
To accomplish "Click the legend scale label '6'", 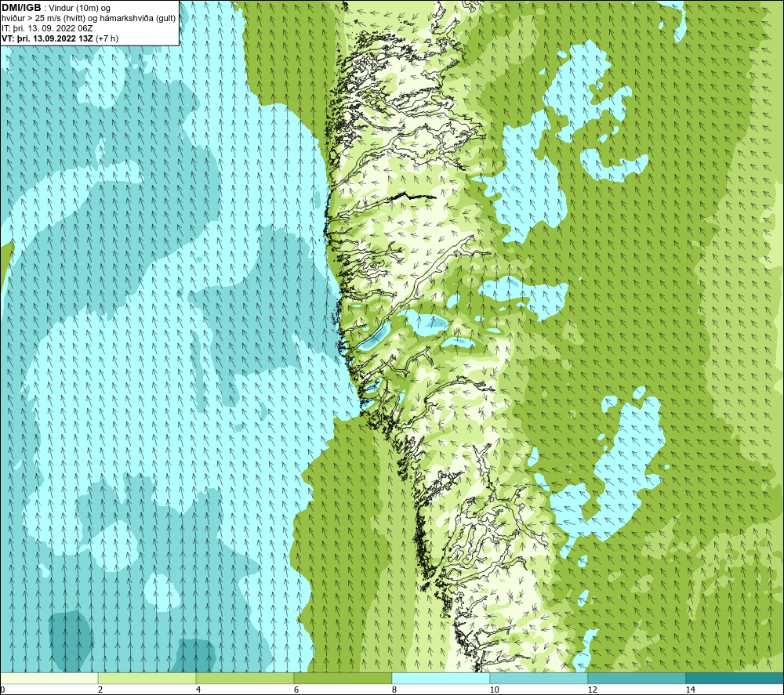I will tap(296, 690).
